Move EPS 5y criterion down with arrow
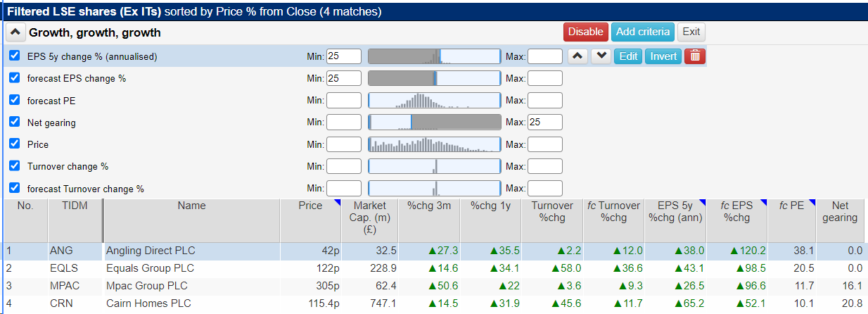The height and width of the screenshot is (314, 868). coord(601,56)
